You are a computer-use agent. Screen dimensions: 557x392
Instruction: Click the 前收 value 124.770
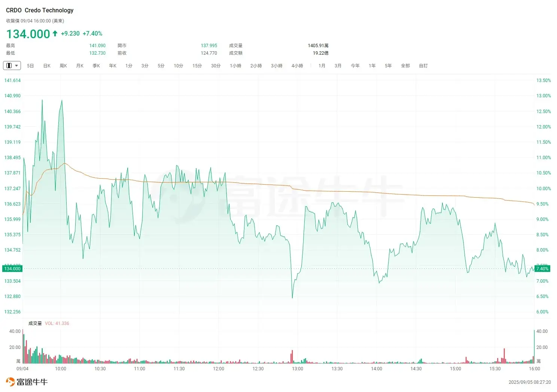click(x=209, y=53)
